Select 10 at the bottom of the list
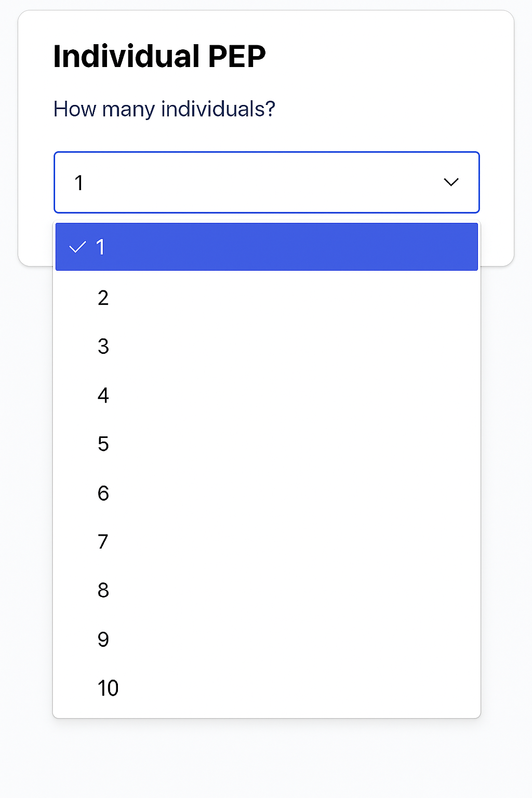The height and width of the screenshot is (798, 532). click(x=108, y=688)
